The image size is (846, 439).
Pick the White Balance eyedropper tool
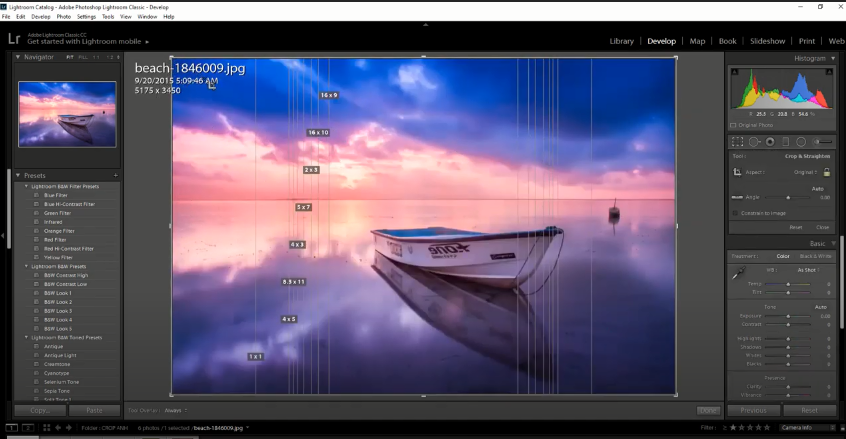738,272
